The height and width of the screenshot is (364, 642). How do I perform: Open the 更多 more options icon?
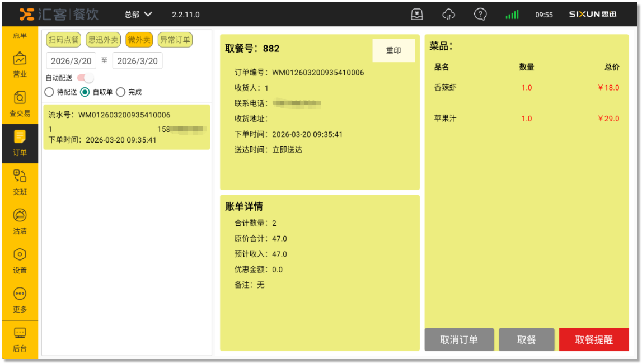tap(20, 294)
